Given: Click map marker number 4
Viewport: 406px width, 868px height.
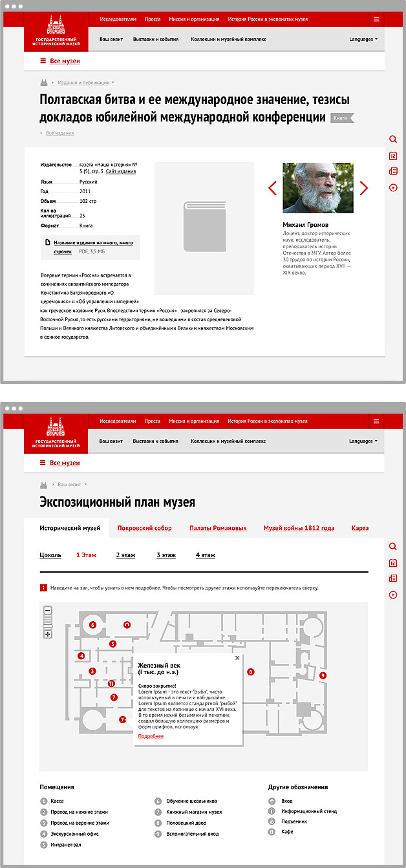Looking at the screenshot, I should [x=81, y=655].
